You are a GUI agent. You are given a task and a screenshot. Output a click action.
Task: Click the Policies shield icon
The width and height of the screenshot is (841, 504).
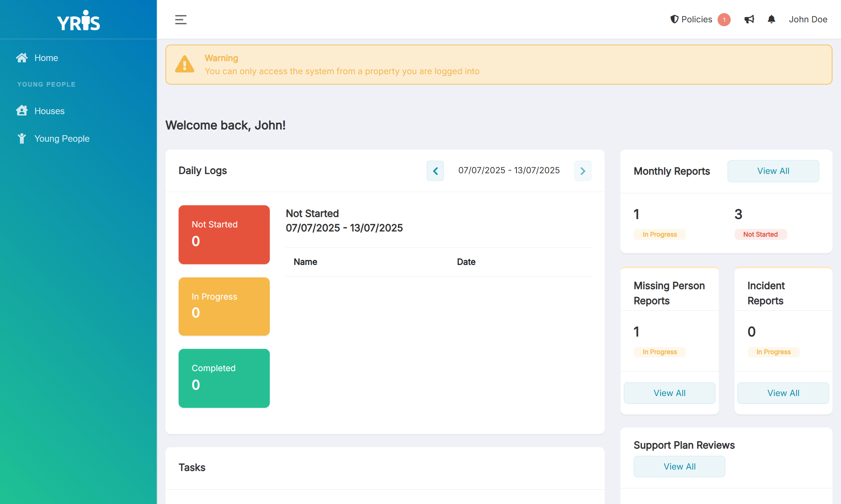674,19
